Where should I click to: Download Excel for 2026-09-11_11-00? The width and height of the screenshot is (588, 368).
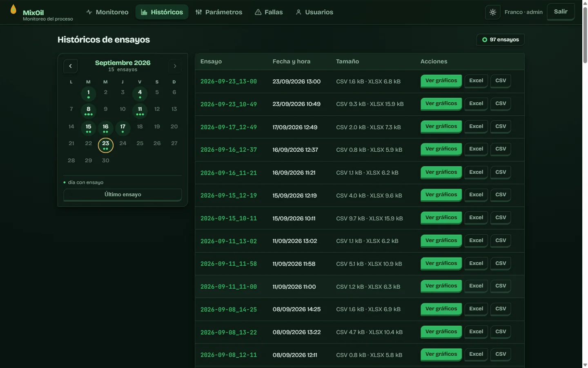pos(476,286)
